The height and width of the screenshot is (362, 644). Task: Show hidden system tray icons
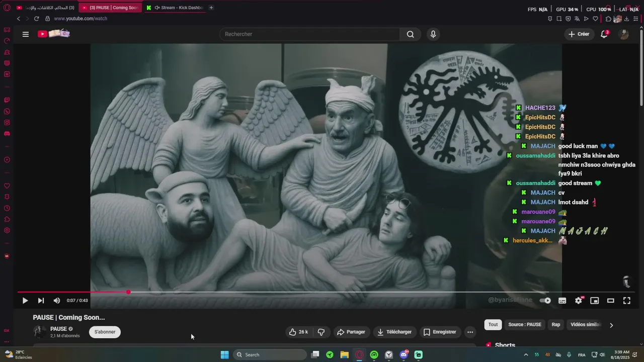click(x=526, y=354)
